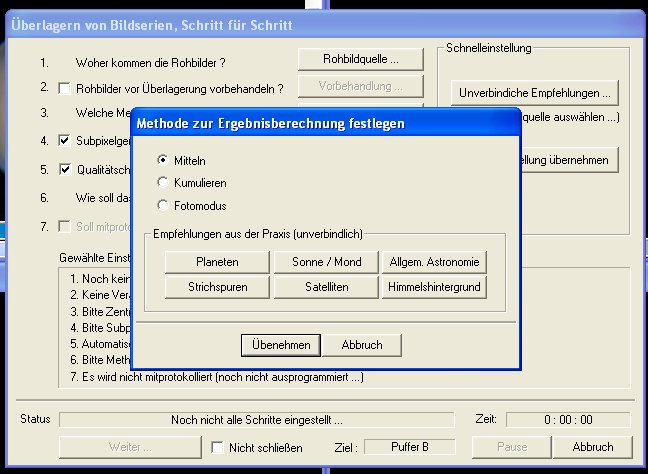
Task: Select the Mitteln radio button
Action: tap(163, 160)
